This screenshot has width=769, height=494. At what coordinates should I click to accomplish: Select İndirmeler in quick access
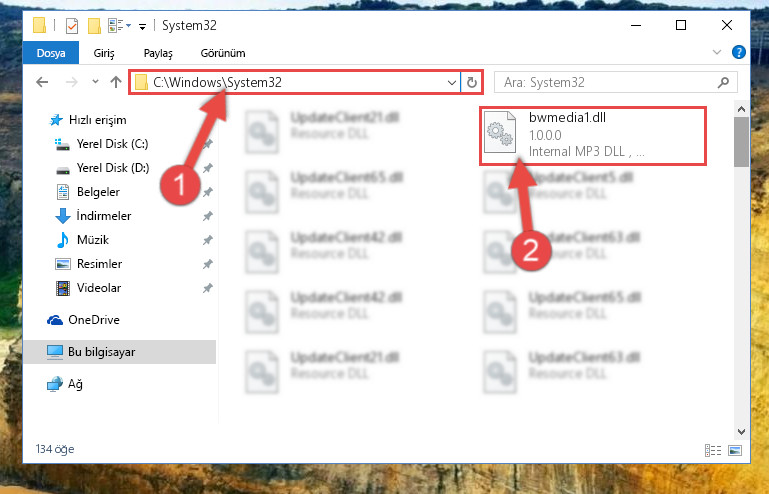pos(103,216)
